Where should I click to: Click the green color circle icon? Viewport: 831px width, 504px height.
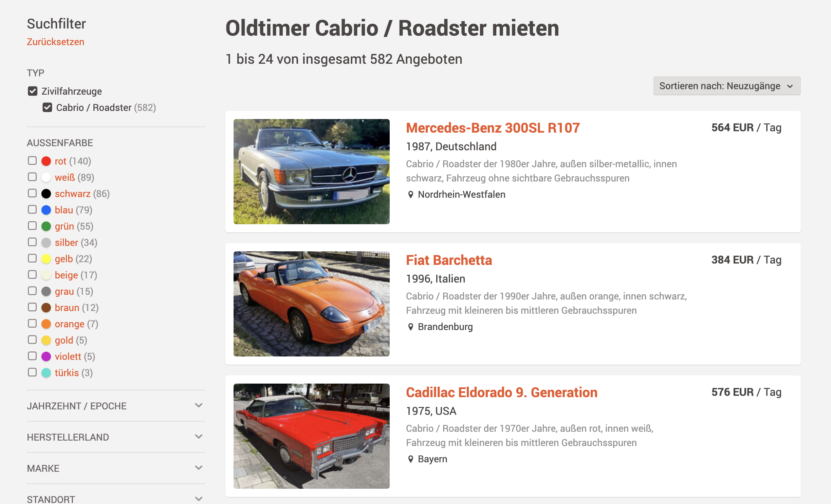pyautogui.click(x=46, y=226)
